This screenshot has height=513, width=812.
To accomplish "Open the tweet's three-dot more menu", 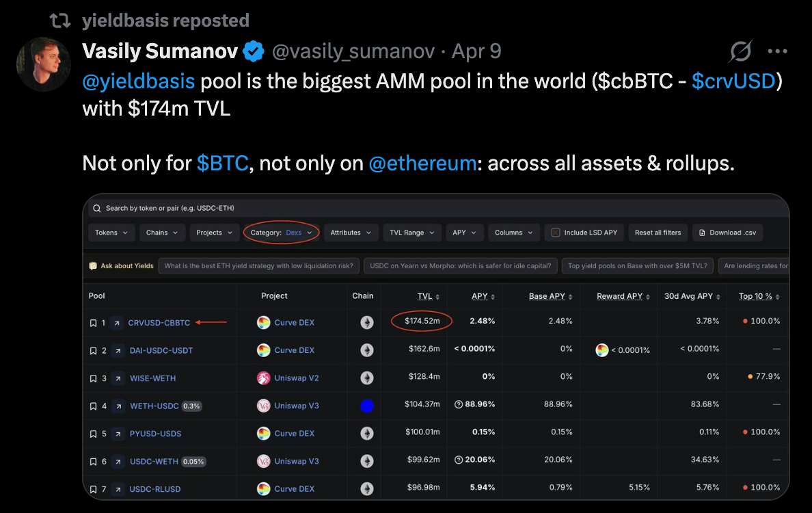I will 778,51.
